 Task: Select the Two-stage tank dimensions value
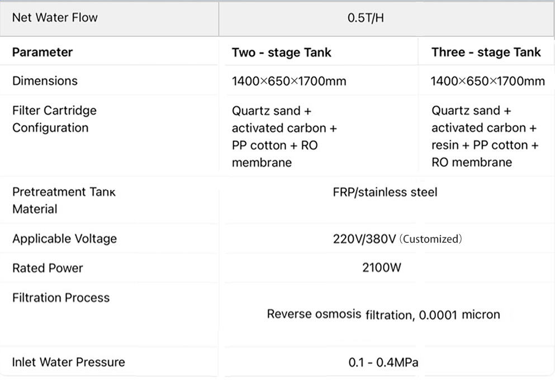289,82
